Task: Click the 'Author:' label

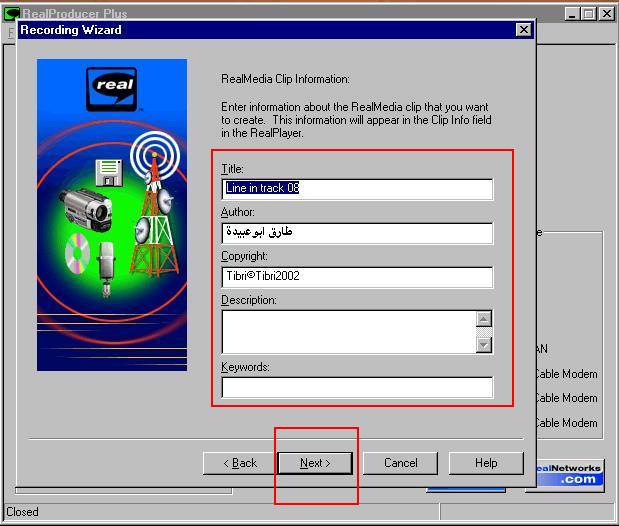Action: pyautogui.click(x=238, y=212)
